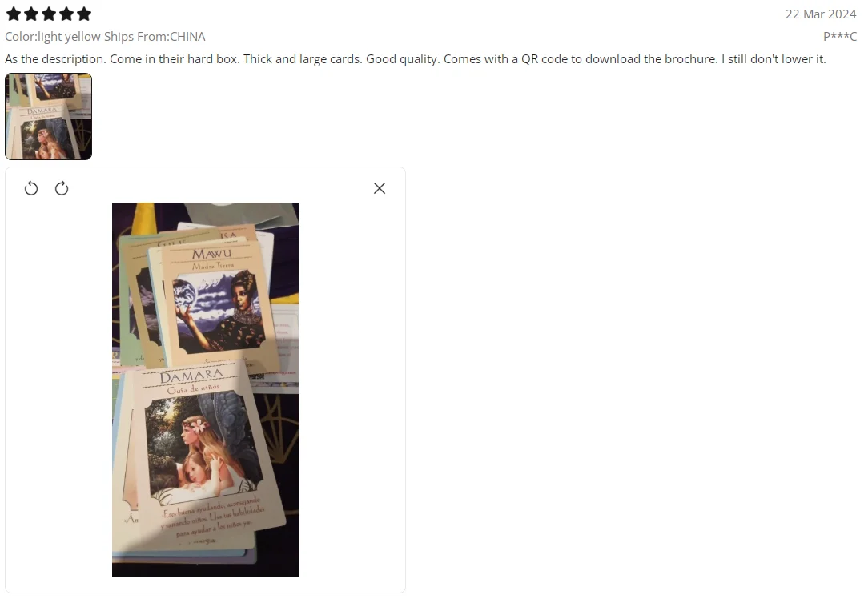Click the second rating star
This screenshot has width=868, height=603.
pyautogui.click(x=31, y=14)
